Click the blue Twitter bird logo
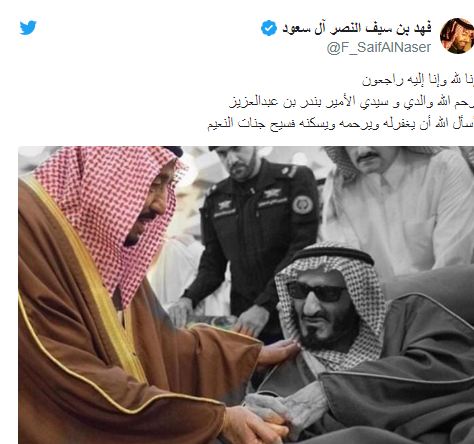 pos(28,27)
